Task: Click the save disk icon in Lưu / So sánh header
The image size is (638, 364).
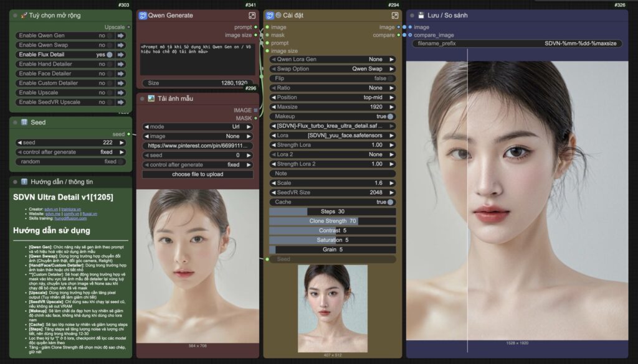Action: click(421, 15)
